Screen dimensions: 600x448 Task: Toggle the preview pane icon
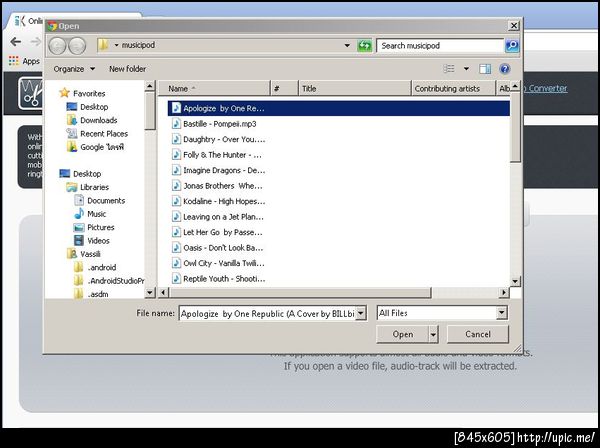tap(485, 69)
